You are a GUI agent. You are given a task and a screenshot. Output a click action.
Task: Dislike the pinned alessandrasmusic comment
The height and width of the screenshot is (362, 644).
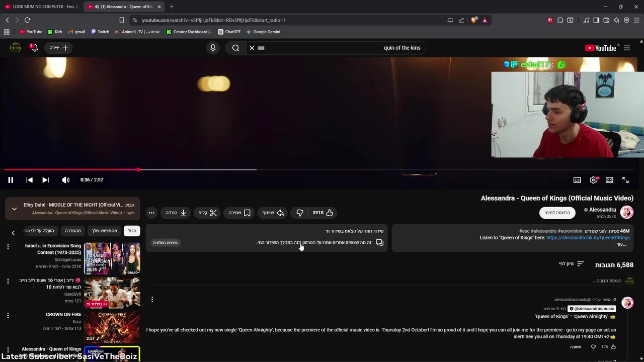click(x=593, y=347)
